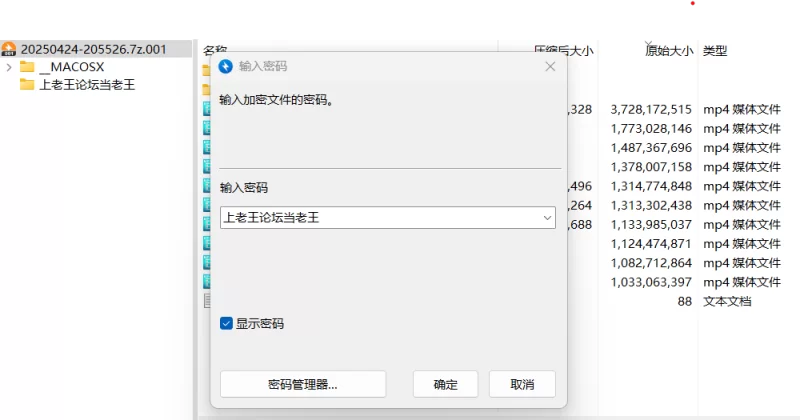Toggle the 显示密码 checkbox
Viewport: 800px width, 420px height.
pyautogui.click(x=226, y=323)
